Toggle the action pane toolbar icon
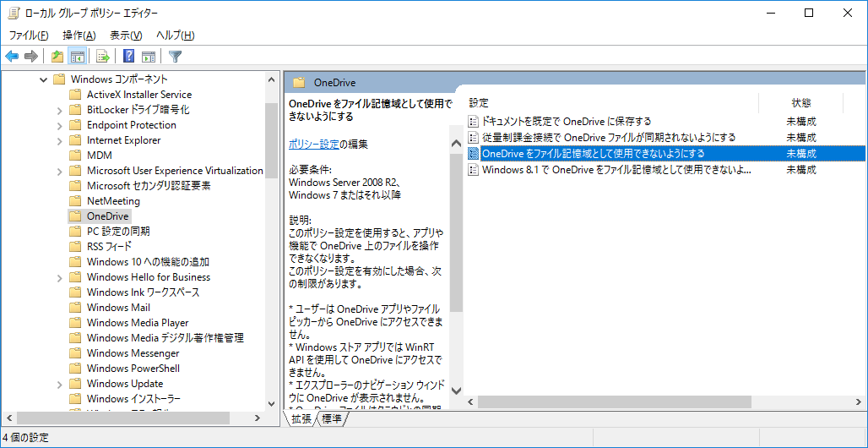 point(148,56)
